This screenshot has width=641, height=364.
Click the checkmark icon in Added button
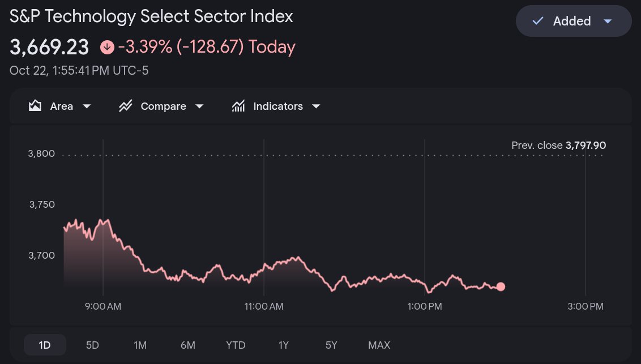(537, 20)
